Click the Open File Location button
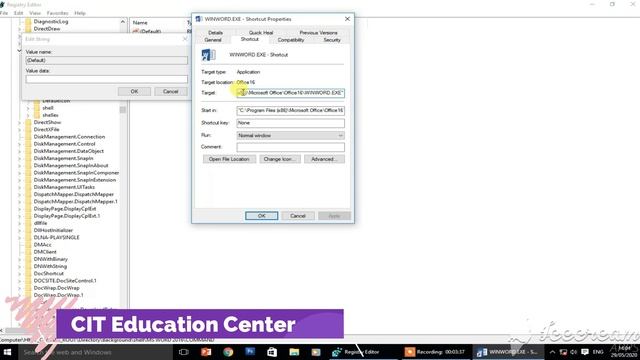Image resolution: width=640 pixels, height=360 pixels. click(x=229, y=159)
